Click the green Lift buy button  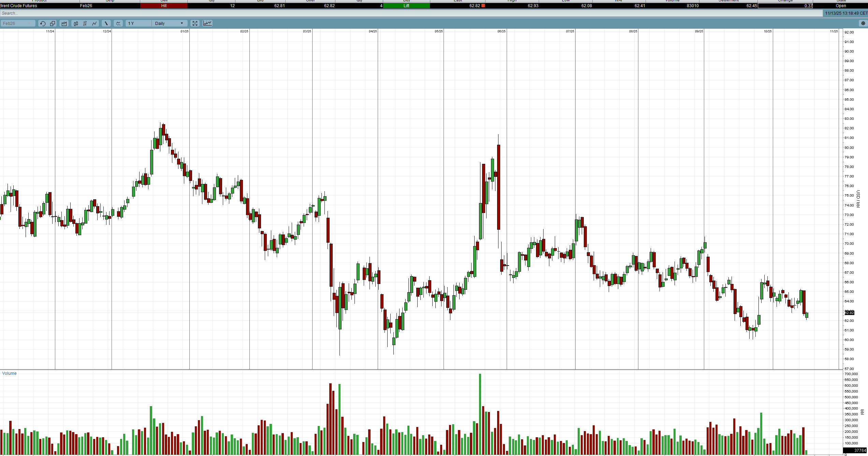click(406, 6)
